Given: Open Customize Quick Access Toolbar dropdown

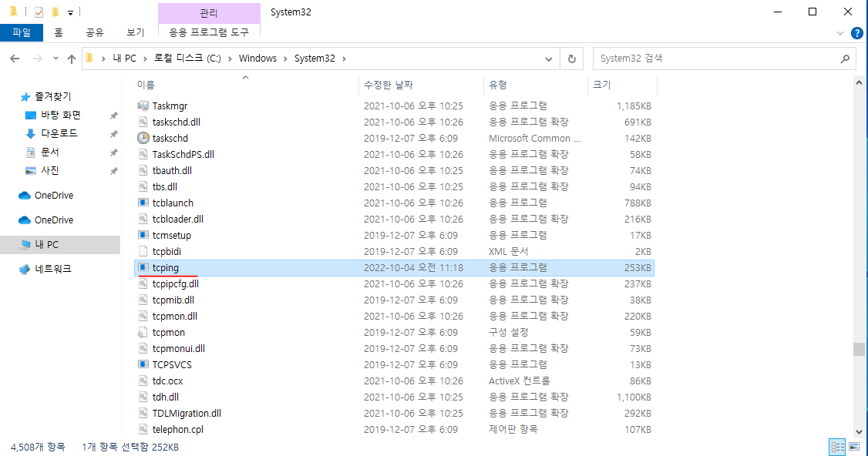Looking at the screenshot, I should [70, 12].
